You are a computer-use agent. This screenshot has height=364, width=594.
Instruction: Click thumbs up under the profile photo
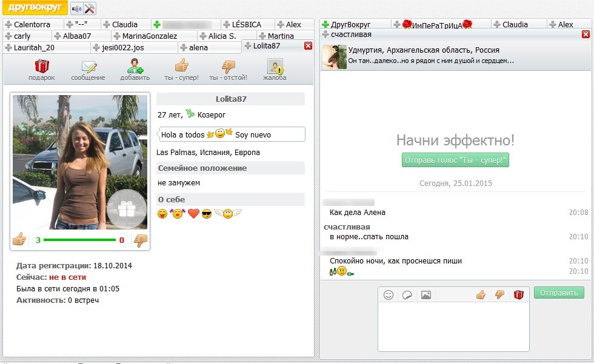(19, 240)
